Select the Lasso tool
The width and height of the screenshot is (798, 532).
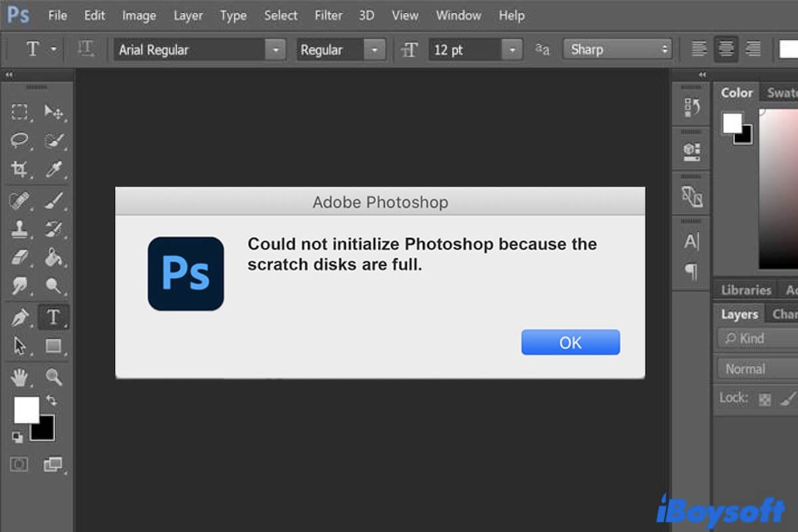(20, 141)
